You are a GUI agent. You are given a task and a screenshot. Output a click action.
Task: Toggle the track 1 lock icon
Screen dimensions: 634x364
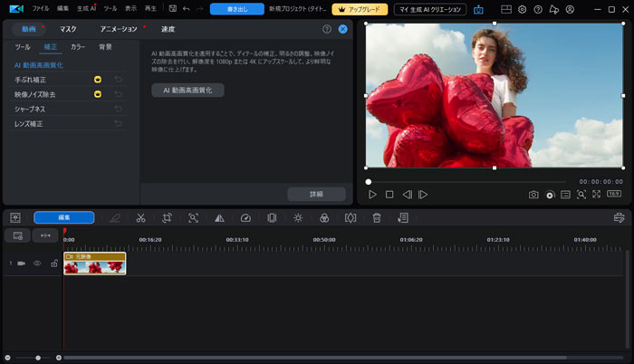[x=54, y=263]
